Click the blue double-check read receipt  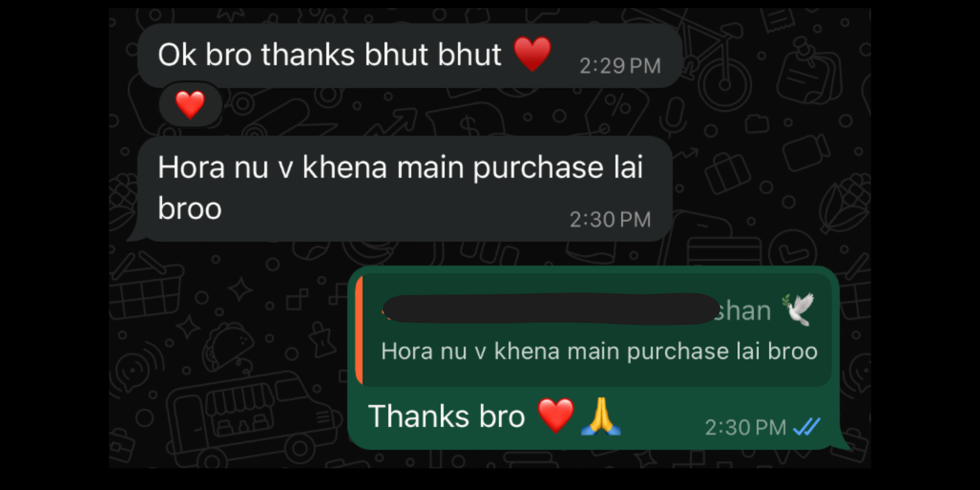[807, 427]
